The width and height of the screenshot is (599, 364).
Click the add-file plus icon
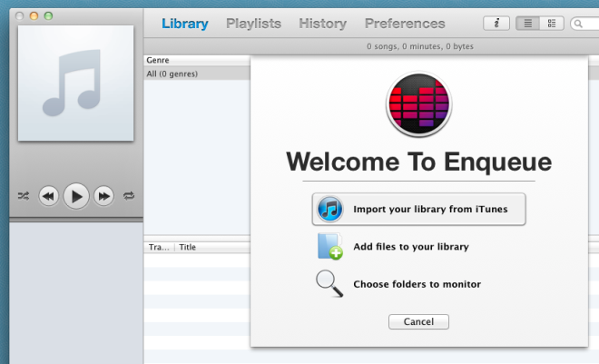click(330, 247)
